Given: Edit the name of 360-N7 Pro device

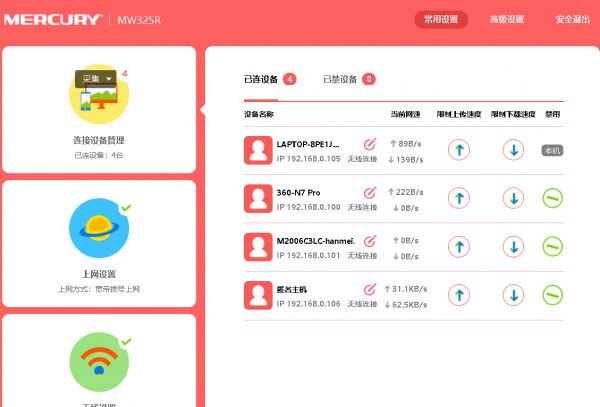Looking at the screenshot, I should click(x=370, y=192).
